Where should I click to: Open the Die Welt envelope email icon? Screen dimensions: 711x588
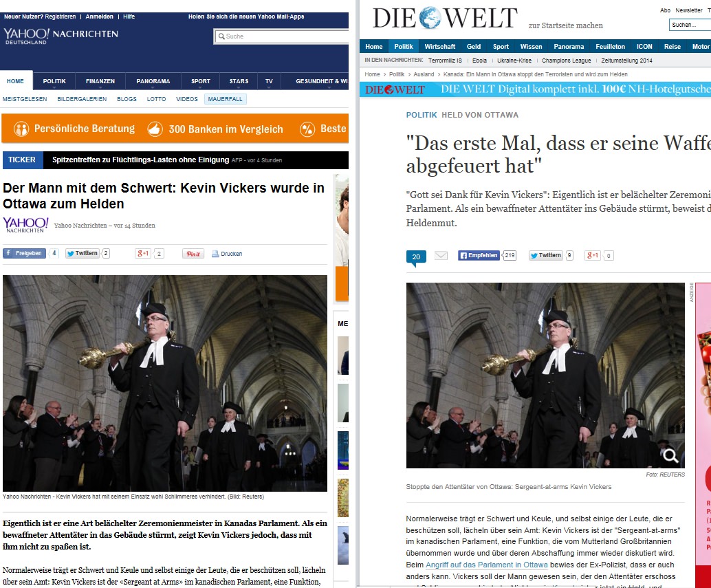coord(441,256)
